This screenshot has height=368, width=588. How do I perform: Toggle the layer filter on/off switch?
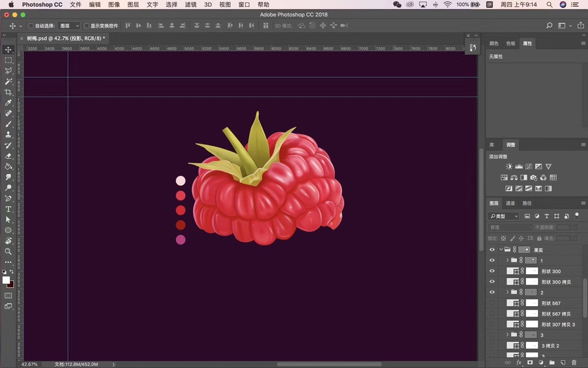pos(577,215)
